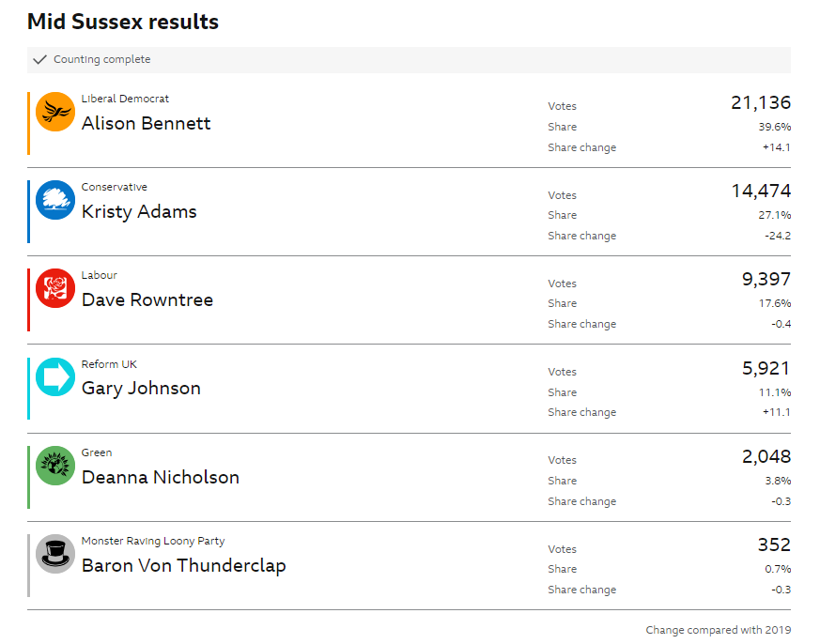
Task: Click the Monster Raving Loony top hat icon
Action: coord(55,554)
